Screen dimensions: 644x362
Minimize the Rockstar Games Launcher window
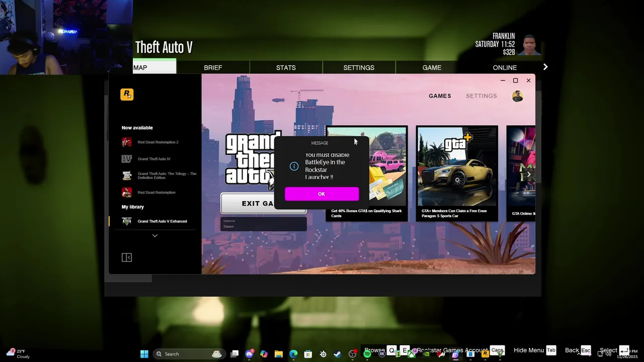503,80
